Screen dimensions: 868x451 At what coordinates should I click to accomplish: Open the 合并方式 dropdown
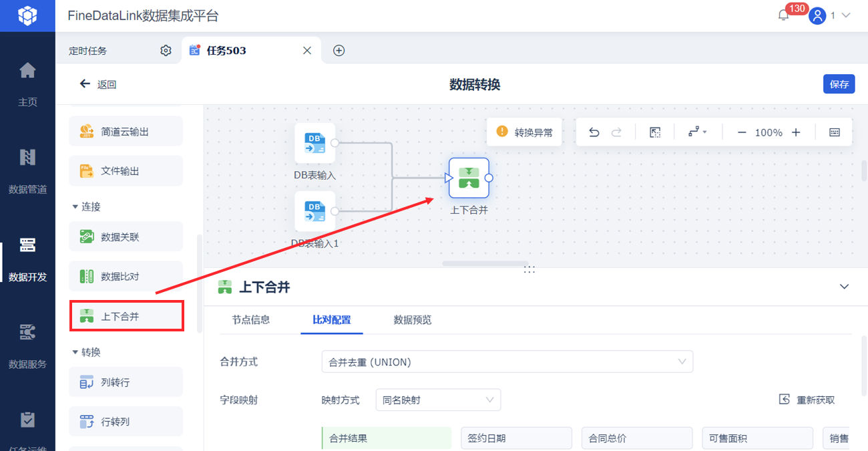pyautogui.click(x=507, y=361)
